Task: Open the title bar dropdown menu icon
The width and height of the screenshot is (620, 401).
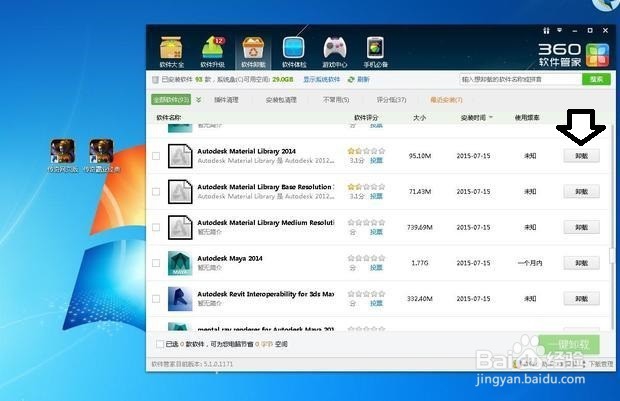Action: coord(560,30)
